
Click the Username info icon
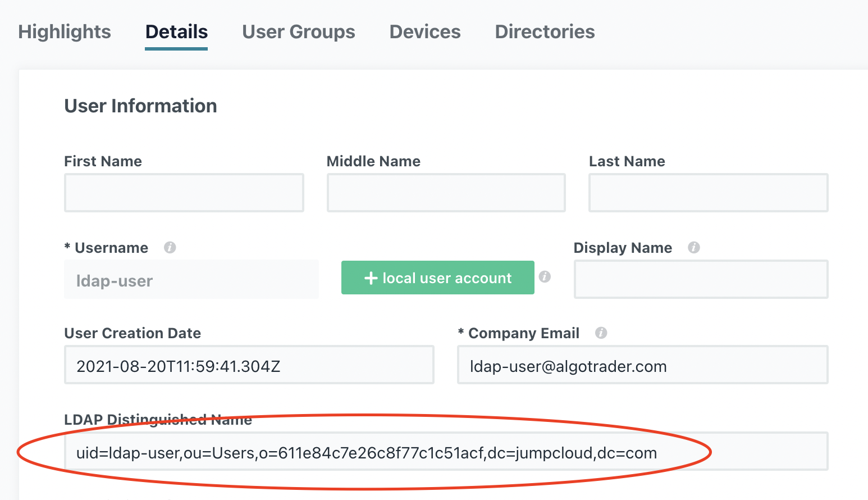170,247
